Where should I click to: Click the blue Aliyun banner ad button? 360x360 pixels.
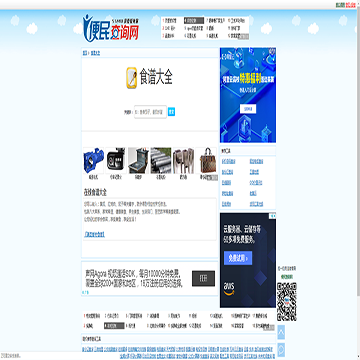[x=248, y=109]
